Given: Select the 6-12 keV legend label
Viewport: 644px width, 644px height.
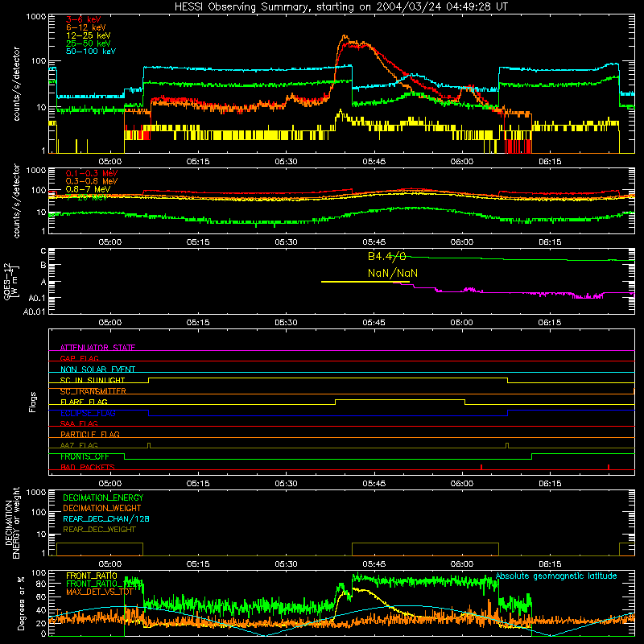Looking at the screenshot, I should pyautogui.click(x=86, y=27).
